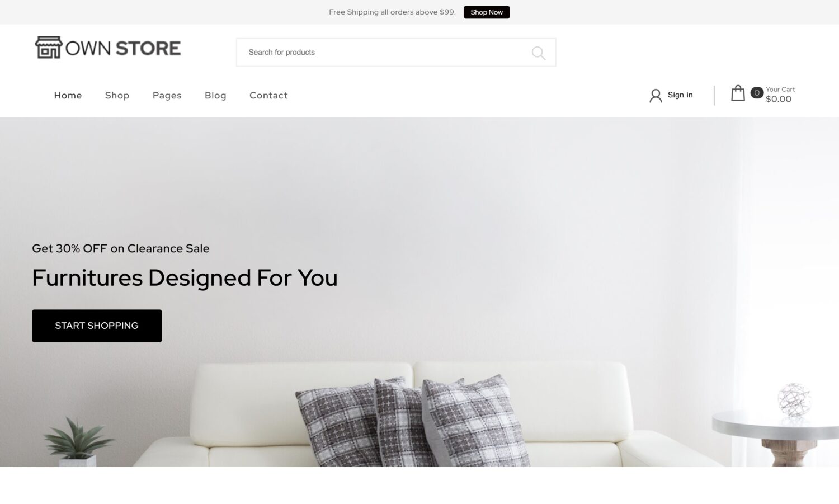
Task: Open the Contact page
Action: [268, 96]
